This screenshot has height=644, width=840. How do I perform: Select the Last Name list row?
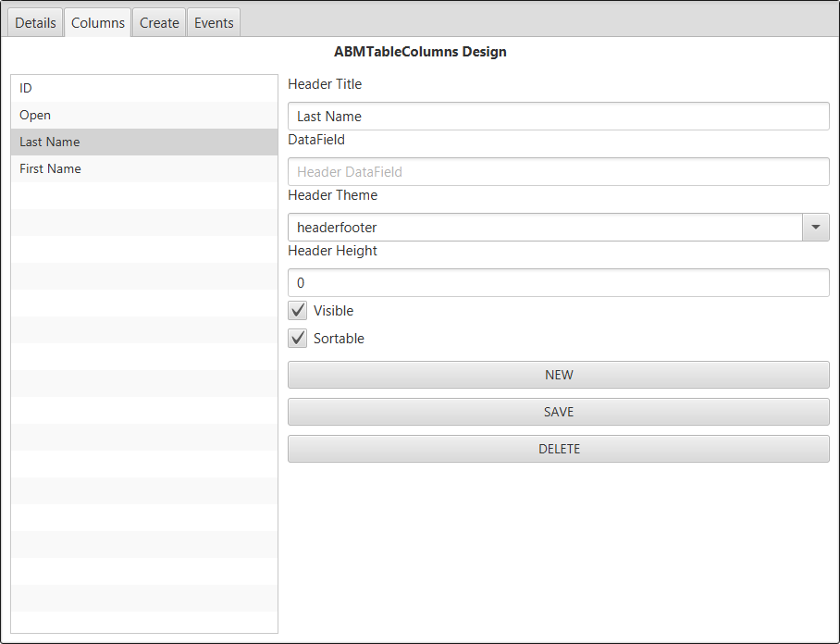(x=143, y=142)
